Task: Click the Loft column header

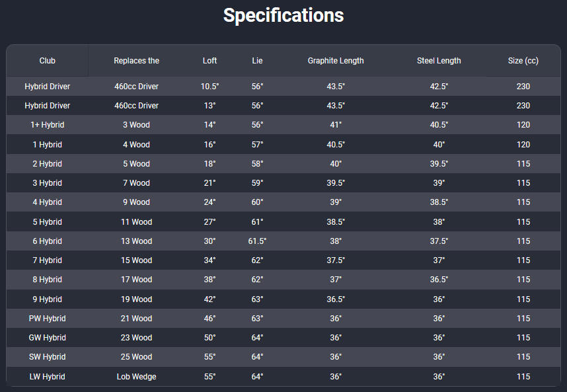Action: [209, 61]
